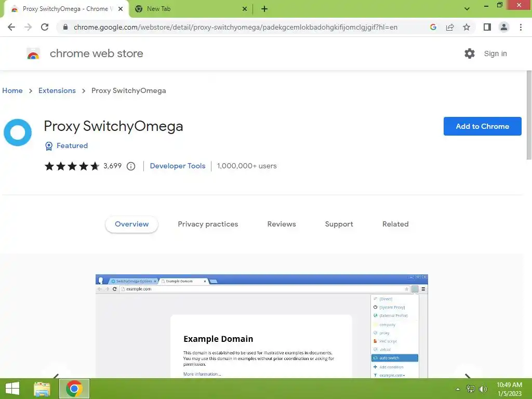
Task: Click the Proxy SwitchyOmega extension icon
Action: (x=18, y=132)
